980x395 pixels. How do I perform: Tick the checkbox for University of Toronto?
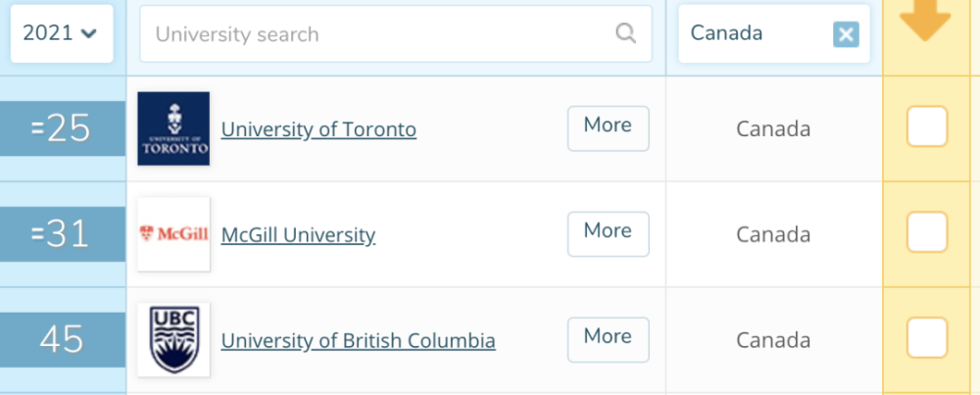click(x=926, y=127)
